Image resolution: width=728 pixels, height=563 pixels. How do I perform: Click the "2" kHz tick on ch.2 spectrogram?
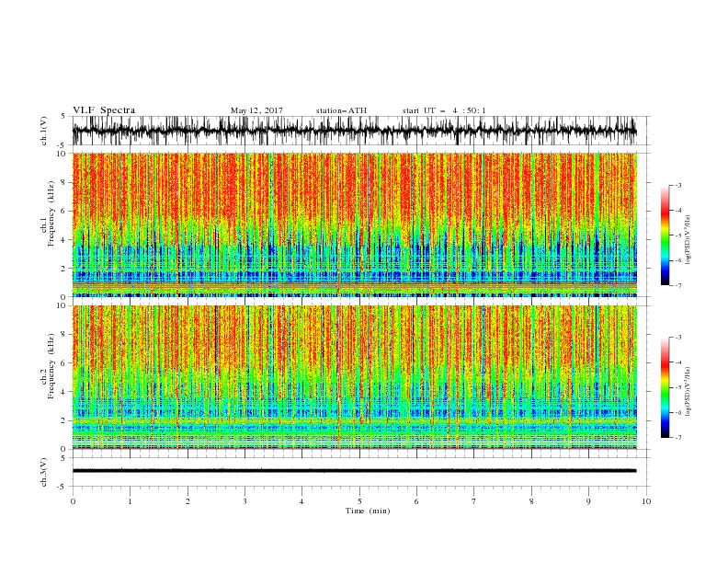pos(64,420)
